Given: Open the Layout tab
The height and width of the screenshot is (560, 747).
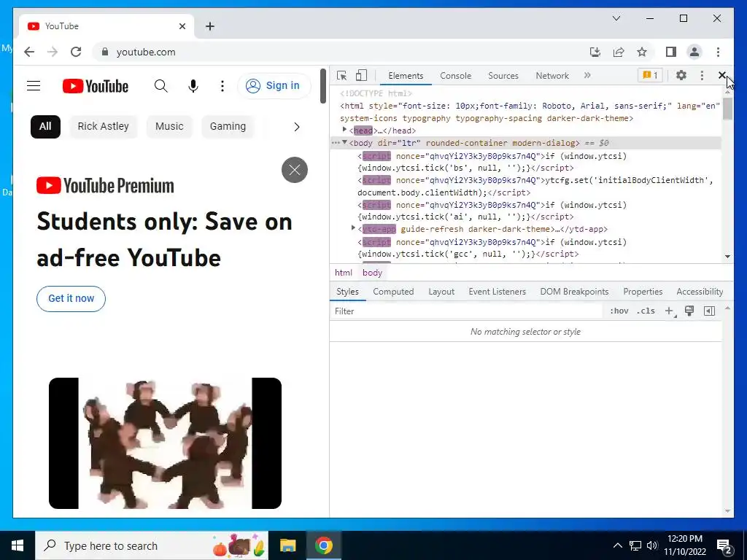Looking at the screenshot, I should [x=441, y=292].
